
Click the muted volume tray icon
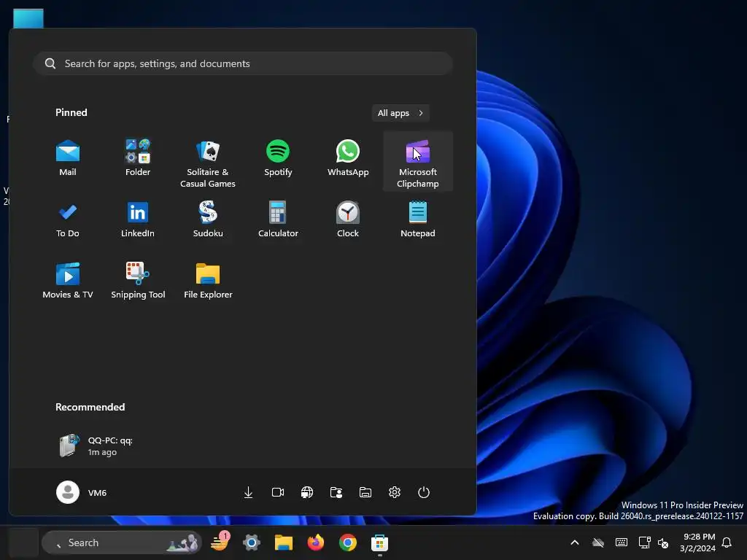[662, 542]
